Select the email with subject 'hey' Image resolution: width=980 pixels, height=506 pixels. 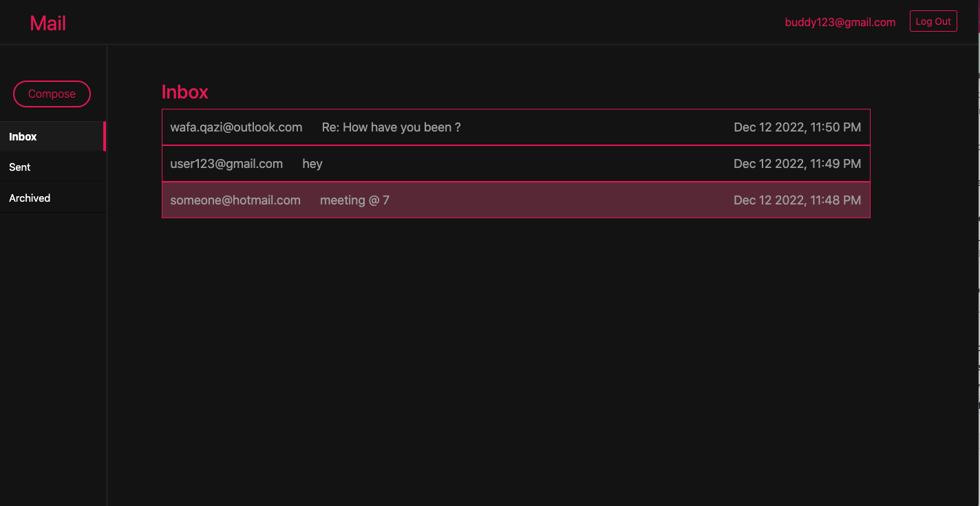[312, 164]
